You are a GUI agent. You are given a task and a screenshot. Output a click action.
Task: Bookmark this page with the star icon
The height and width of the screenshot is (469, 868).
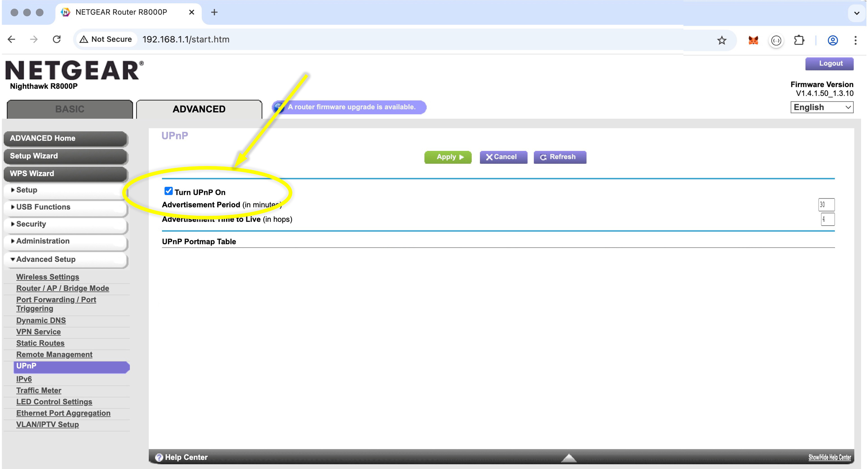tap(722, 40)
